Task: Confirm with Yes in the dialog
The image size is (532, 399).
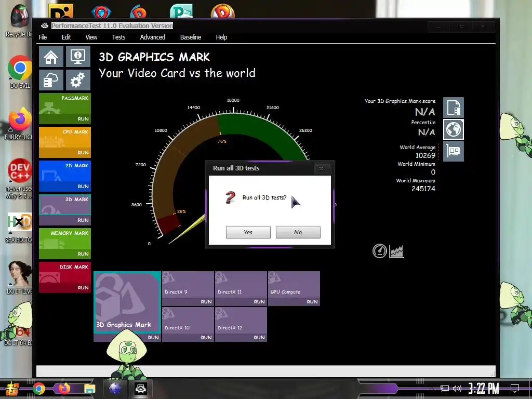Action: [248, 232]
